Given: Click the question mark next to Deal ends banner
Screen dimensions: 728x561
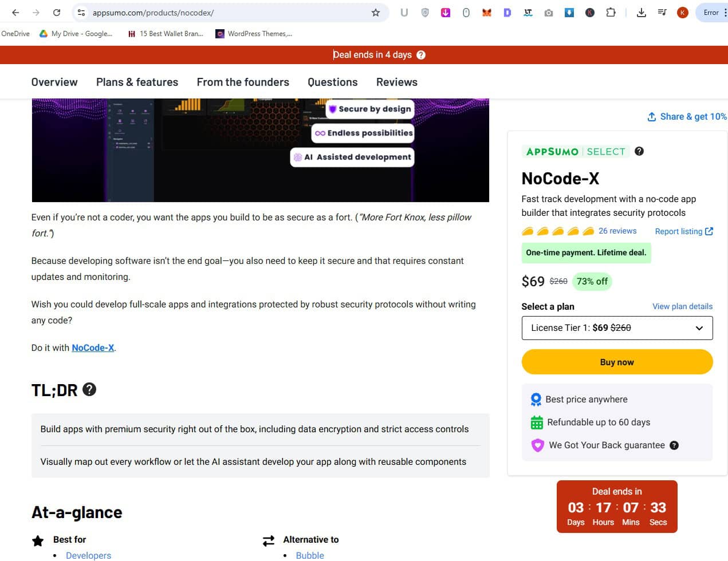Looking at the screenshot, I should 421,55.
